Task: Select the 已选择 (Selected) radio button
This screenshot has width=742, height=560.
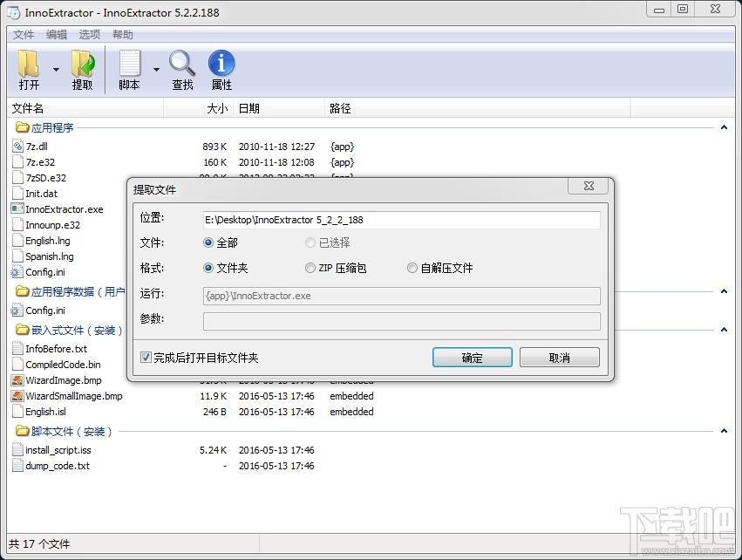Action: pos(310,242)
